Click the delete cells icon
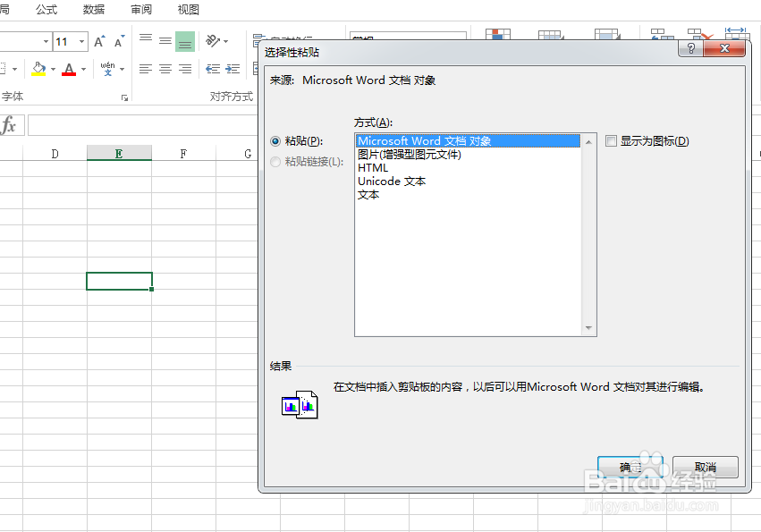This screenshot has width=761, height=532. (700, 33)
